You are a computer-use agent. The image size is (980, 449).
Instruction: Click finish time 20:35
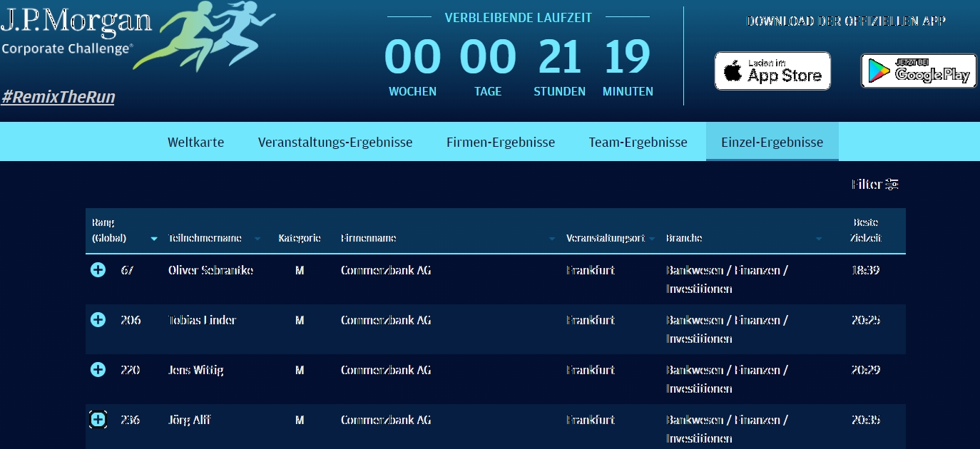coord(866,420)
